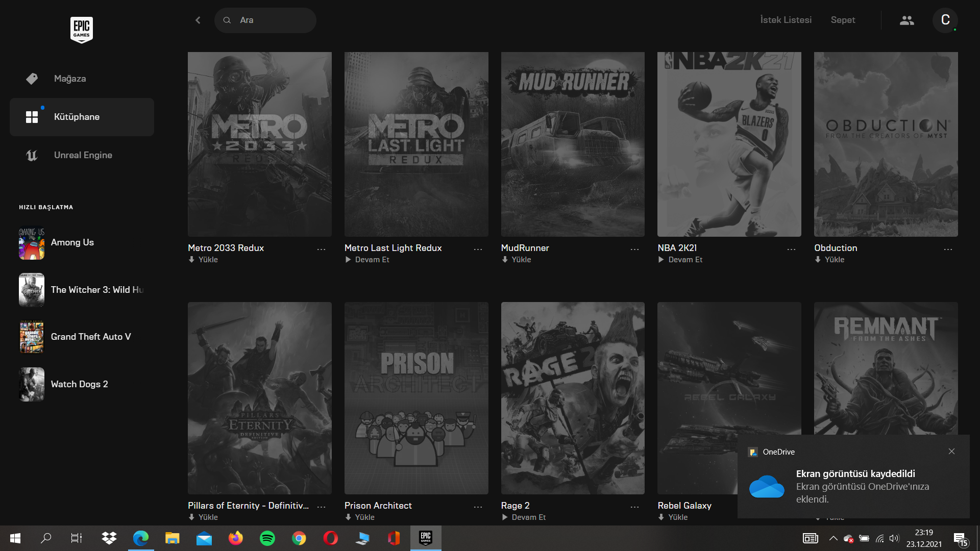The width and height of the screenshot is (980, 551).
Task: Open İstek Listesi wishlist link
Action: 786,20
